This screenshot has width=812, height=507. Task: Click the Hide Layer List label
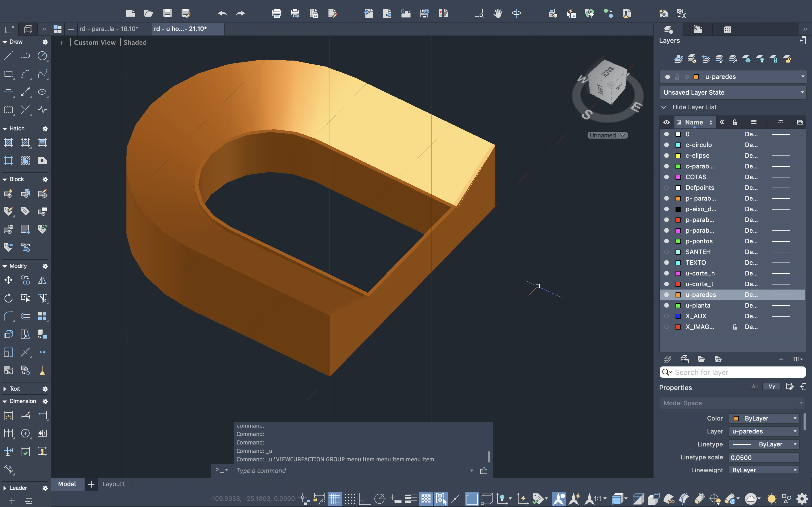(694, 107)
